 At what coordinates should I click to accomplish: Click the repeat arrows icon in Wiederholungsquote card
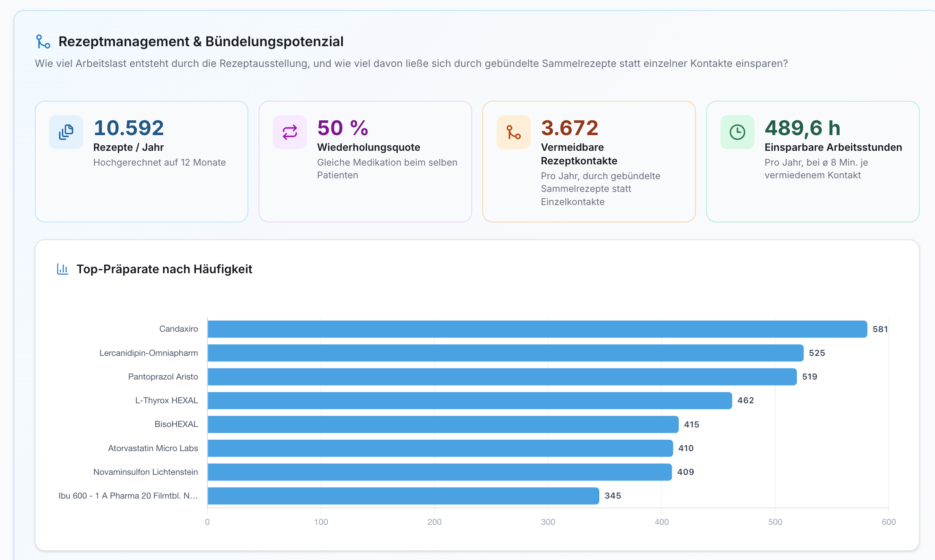coord(290,132)
